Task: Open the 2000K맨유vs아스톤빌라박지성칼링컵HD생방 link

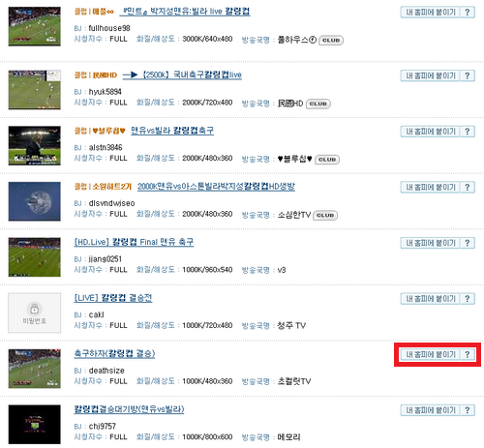Action: [216, 187]
